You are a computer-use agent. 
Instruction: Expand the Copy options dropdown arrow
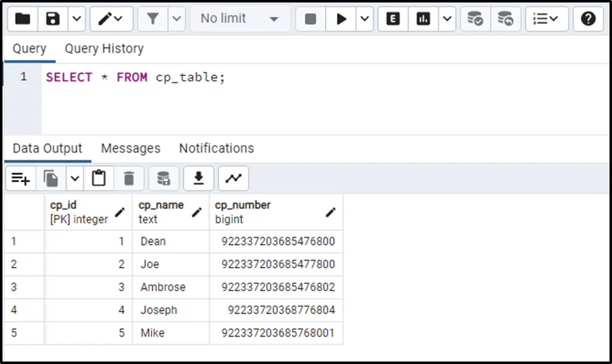75,179
